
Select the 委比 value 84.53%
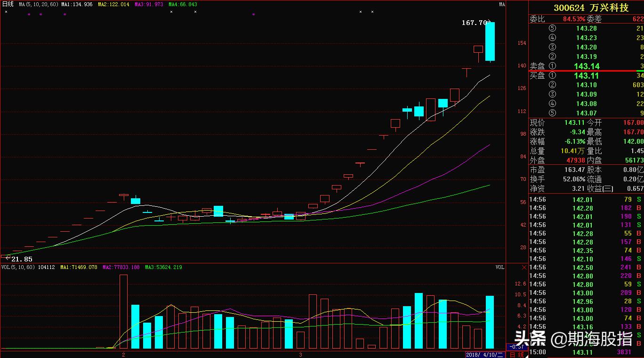[x=574, y=19]
